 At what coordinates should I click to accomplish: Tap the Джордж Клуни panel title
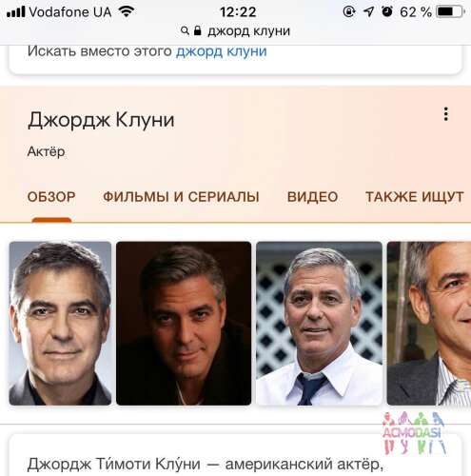(101, 121)
